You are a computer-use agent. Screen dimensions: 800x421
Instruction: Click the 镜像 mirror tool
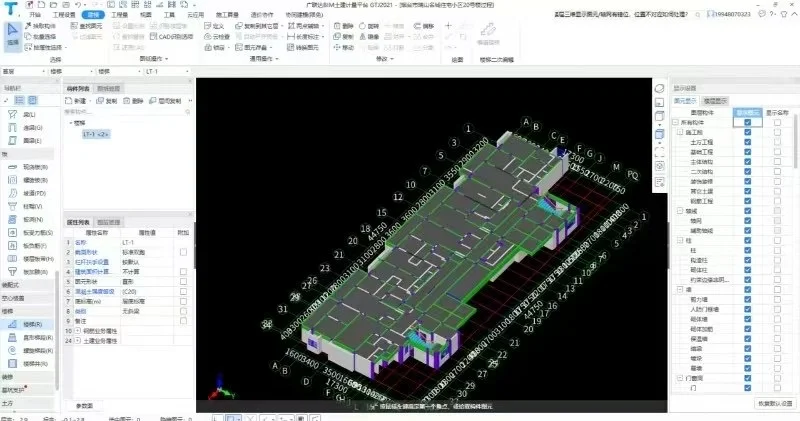pyautogui.click(x=369, y=36)
